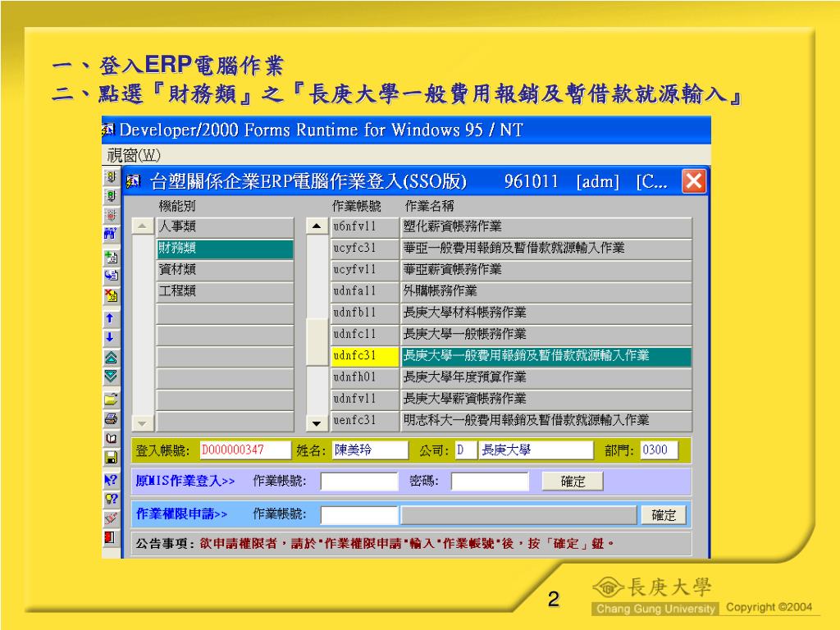Click the company name field showing 長庚大學
This screenshot has width=840, height=630.
pos(536,450)
